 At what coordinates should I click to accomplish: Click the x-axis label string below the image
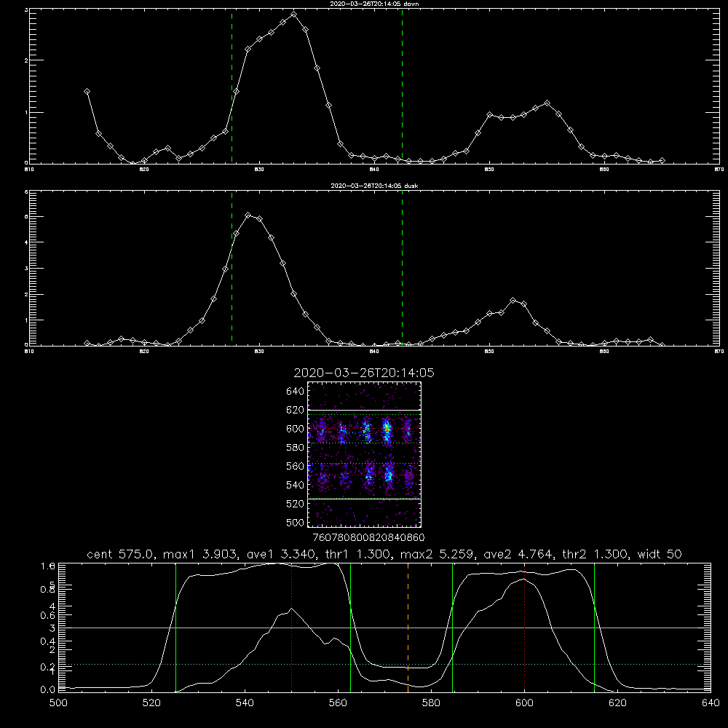coord(368,537)
